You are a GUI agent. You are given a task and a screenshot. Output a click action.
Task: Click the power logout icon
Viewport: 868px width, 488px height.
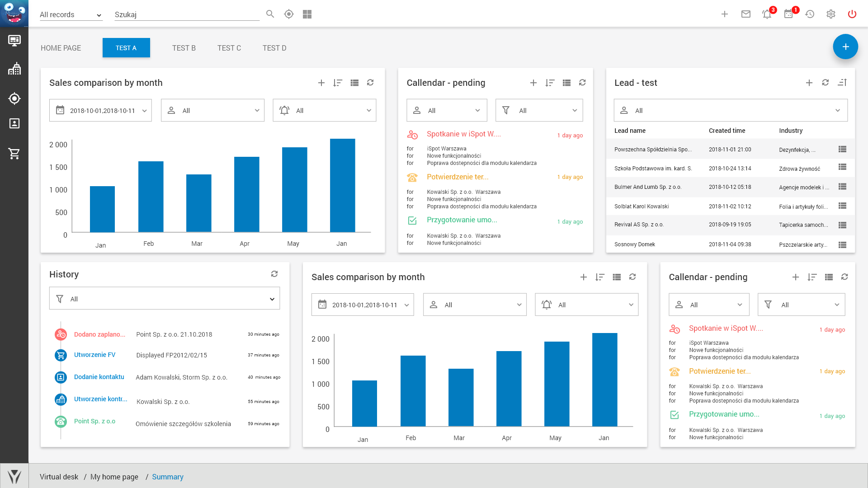point(852,14)
